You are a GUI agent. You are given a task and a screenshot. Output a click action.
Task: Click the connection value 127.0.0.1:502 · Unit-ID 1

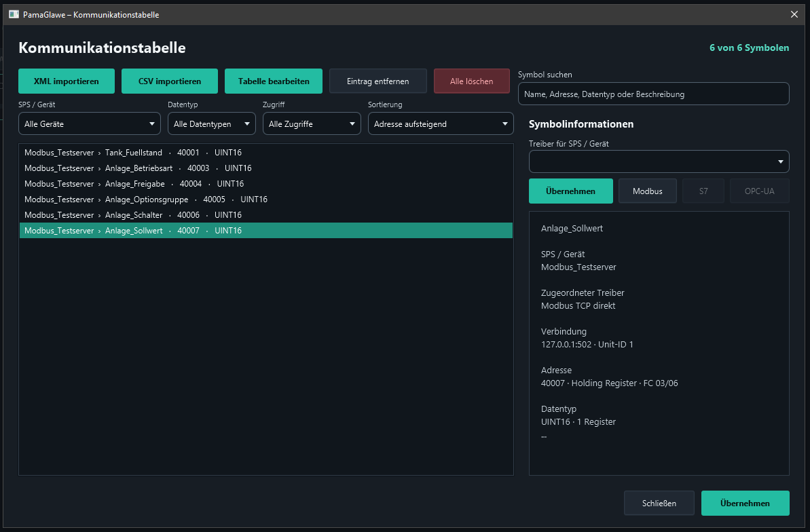click(x=587, y=345)
